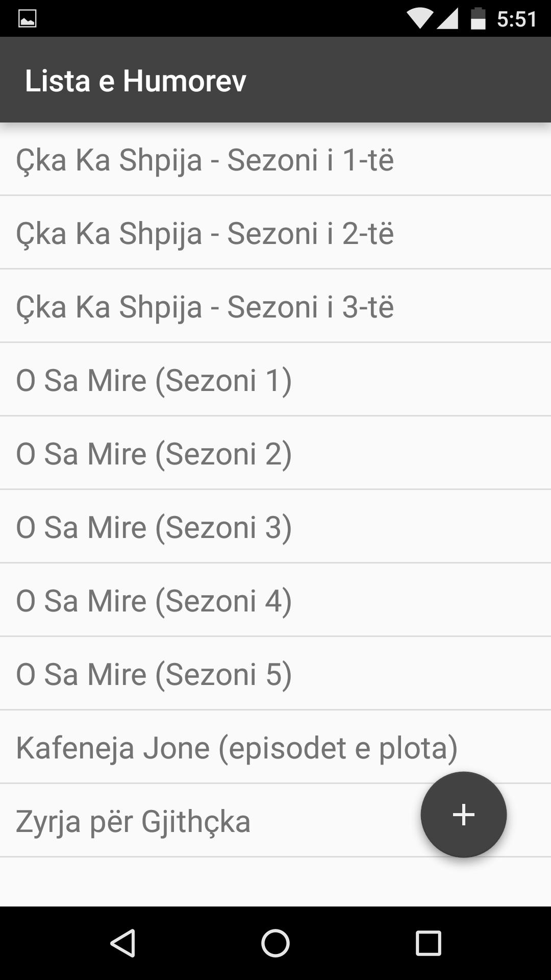Open Çka Ka Shpija - Sezoni i 3-të
551x980 pixels.
(x=205, y=307)
